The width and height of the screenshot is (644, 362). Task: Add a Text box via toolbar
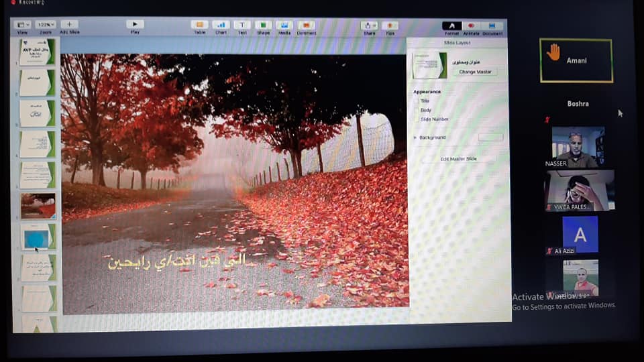tap(242, 25)
